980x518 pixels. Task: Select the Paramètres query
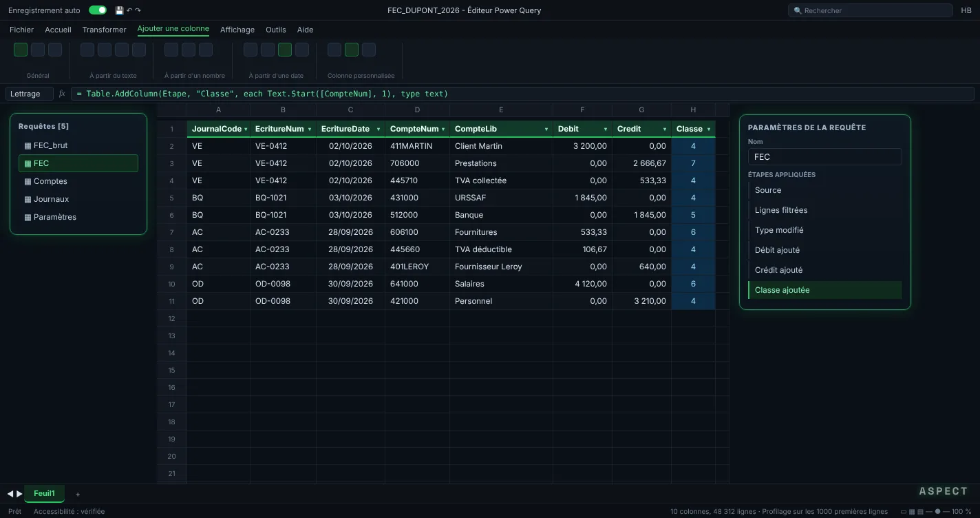(78, 217)
